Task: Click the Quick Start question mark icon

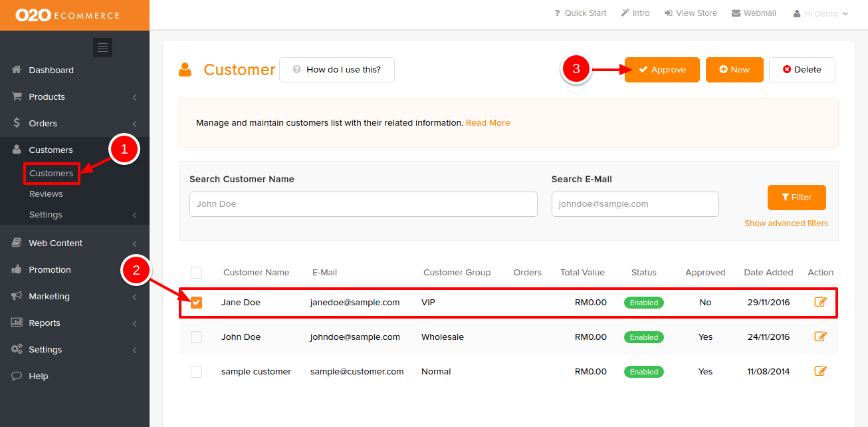Action: pos(557,13)
